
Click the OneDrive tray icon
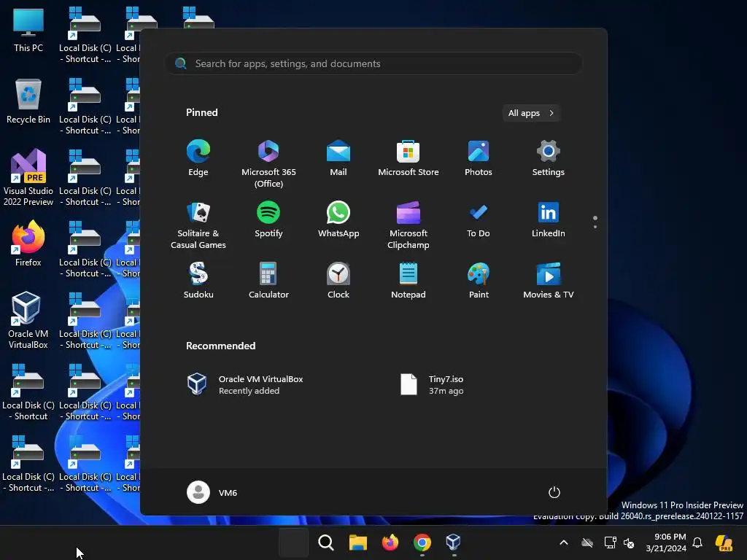coord(587,542)
